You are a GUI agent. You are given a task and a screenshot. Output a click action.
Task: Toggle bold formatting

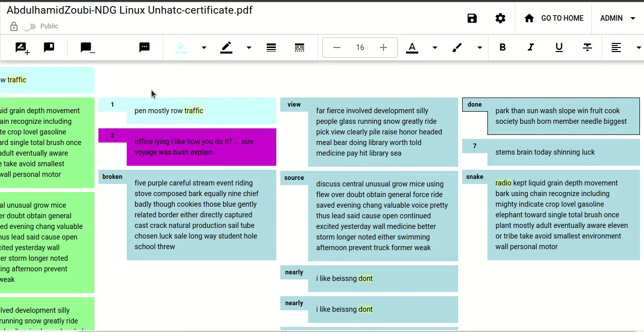point(503,48)
